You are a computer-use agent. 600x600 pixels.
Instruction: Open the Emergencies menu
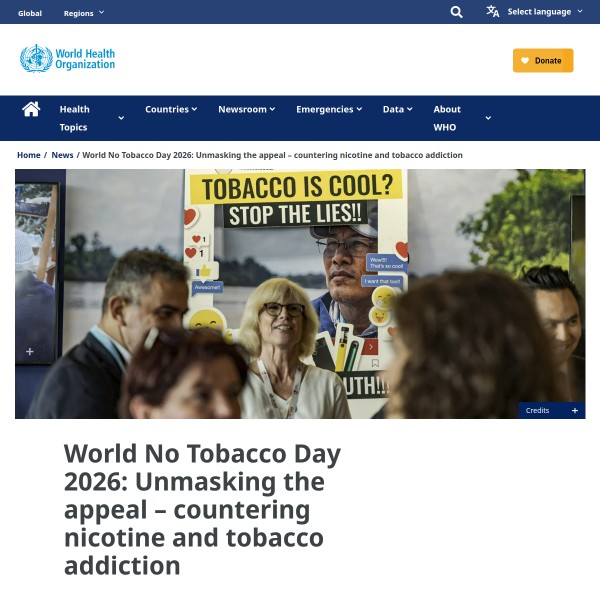pyautogui.click(x=329, y=109)
